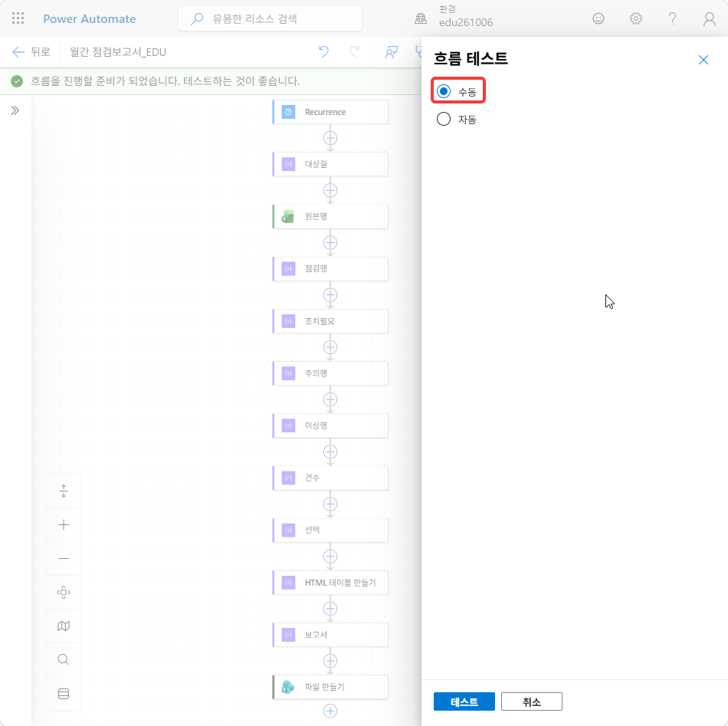
Task: Select the 자동 radio option
Action: pyautogui.click(x=457, y=120)
